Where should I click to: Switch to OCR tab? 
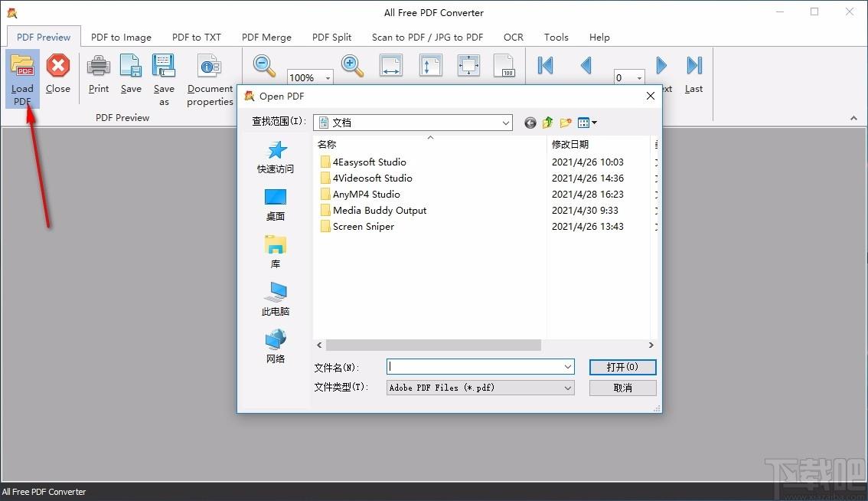tap(513, 37)
